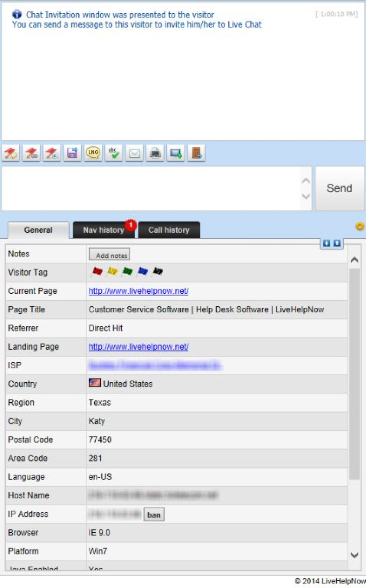Viewport: 366px width, 588px height.
Task: Open the Landing Page livehelpnow.net link
Action: pyautogui.click(x=139, y=347)
